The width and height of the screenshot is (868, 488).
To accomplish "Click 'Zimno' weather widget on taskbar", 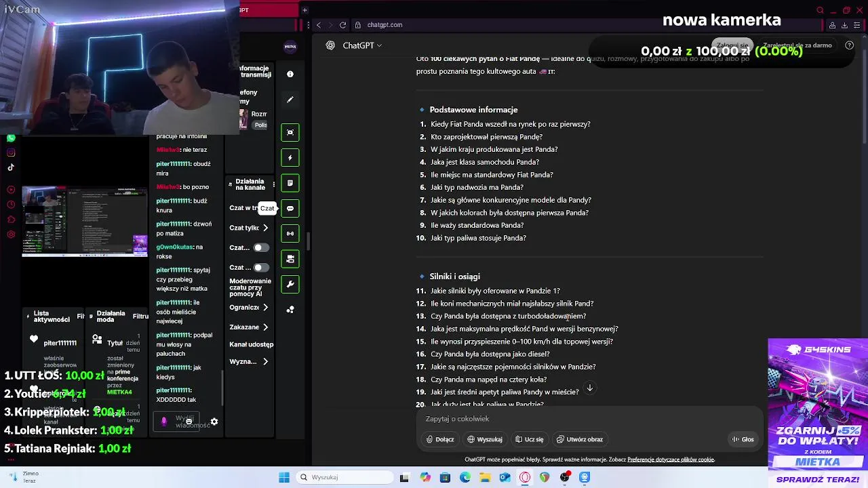I will (24, 477).
